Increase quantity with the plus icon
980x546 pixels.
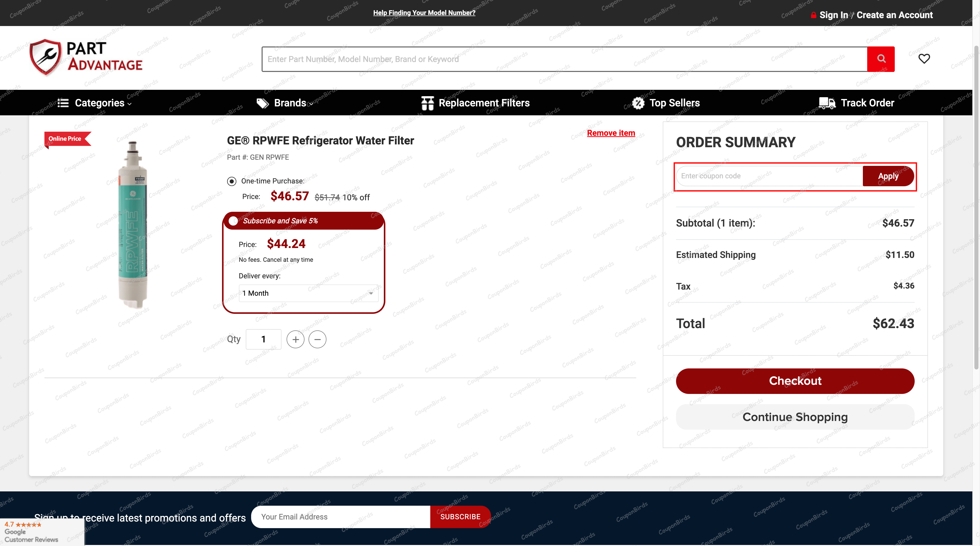(295, 339)
